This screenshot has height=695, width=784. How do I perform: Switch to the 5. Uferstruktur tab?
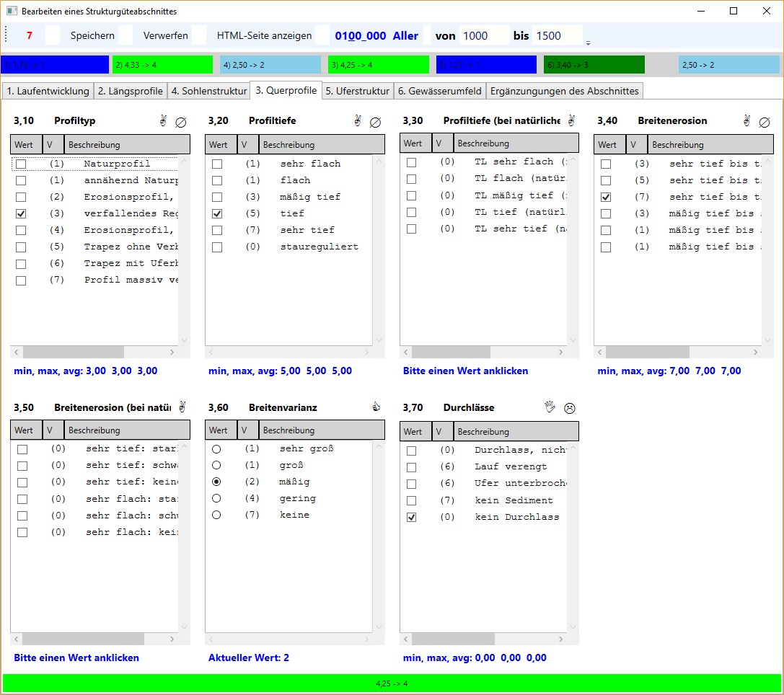(x=358, y=91)
